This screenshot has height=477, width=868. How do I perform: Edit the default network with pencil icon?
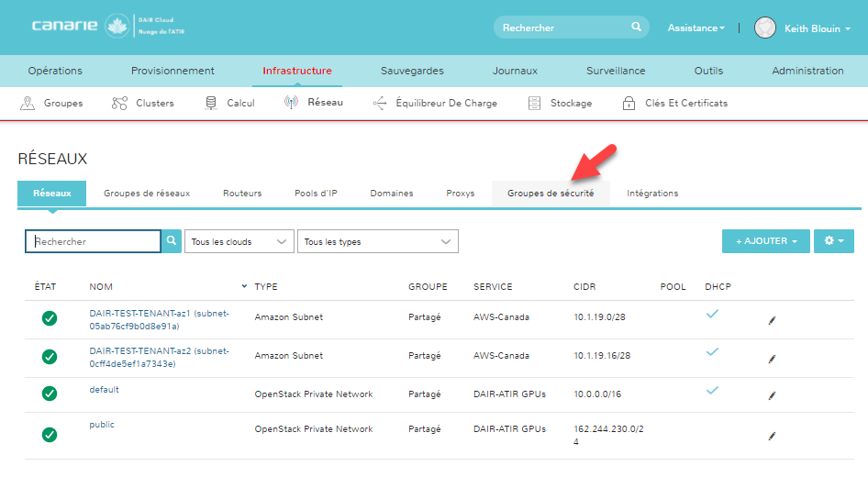tap(772, 395)
